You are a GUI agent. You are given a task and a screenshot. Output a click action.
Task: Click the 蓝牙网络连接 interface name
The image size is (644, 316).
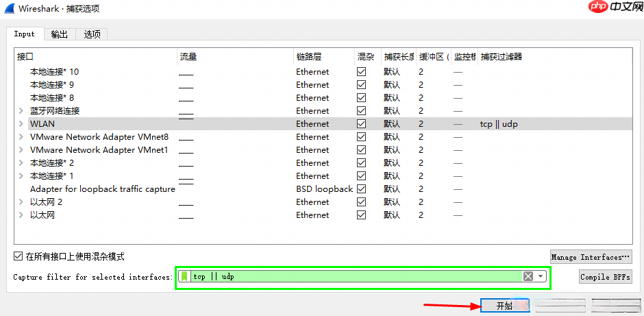tap(55, 111)
